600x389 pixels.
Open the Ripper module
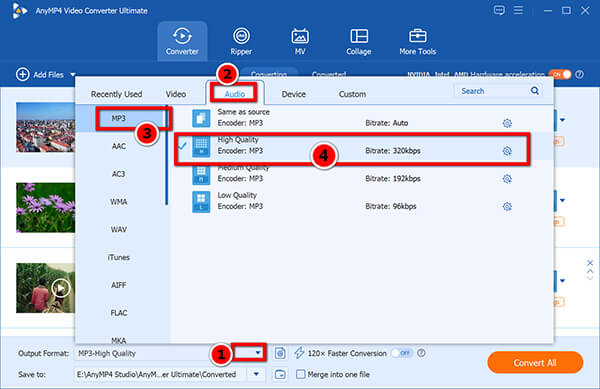pos(241,41)
